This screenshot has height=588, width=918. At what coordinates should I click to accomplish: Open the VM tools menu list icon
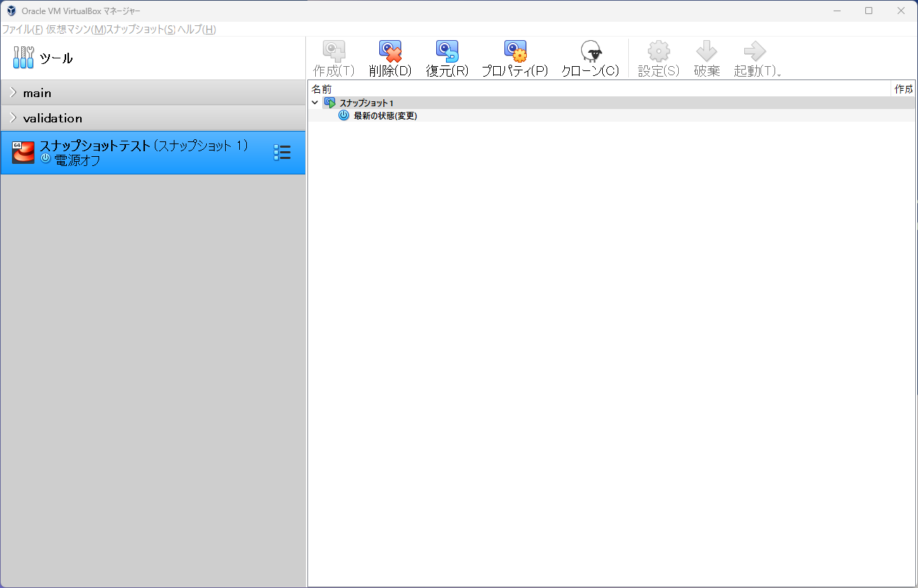(x=281, y=153)
